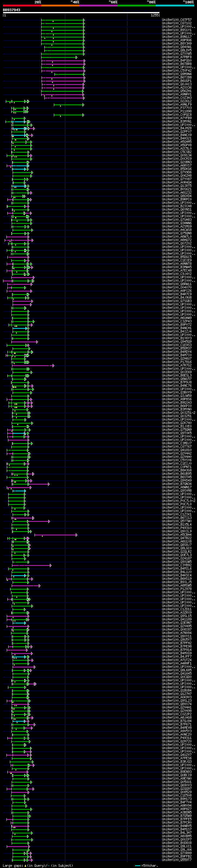The image size is (197, 868).
Task: Select label UniRef100_C0Z3A3
Action: tap(177, 98)
